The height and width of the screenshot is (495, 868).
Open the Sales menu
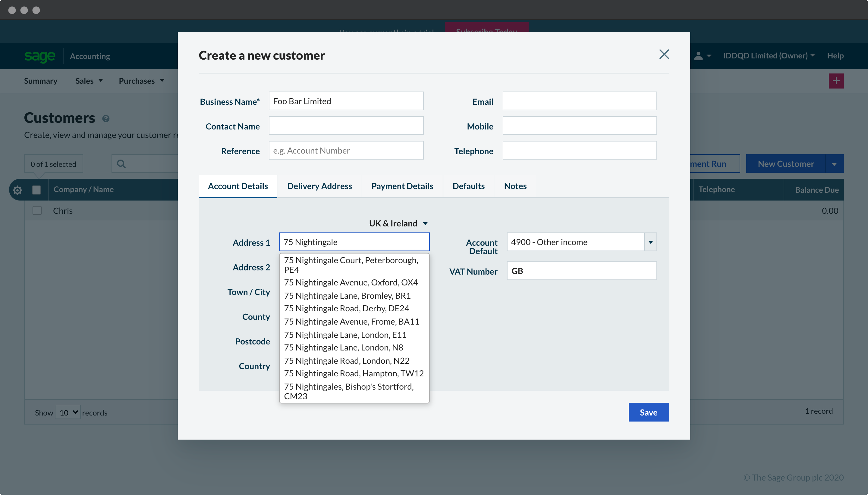point(88,80)
